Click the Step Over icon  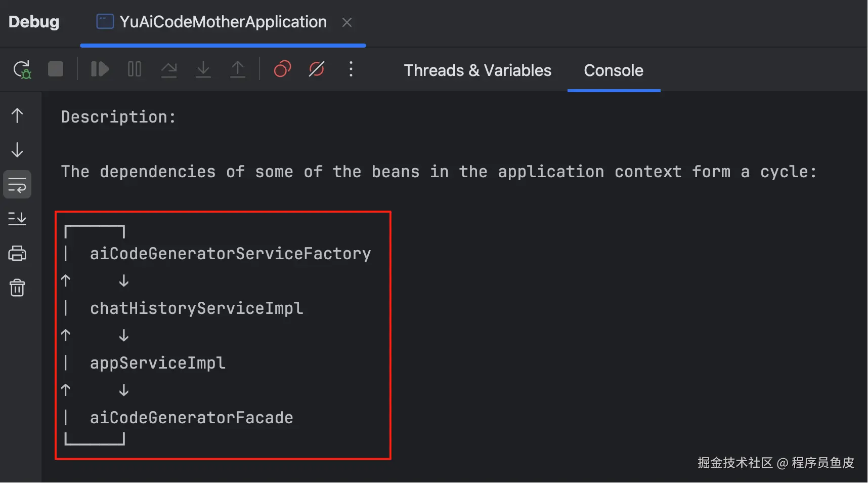168,69
